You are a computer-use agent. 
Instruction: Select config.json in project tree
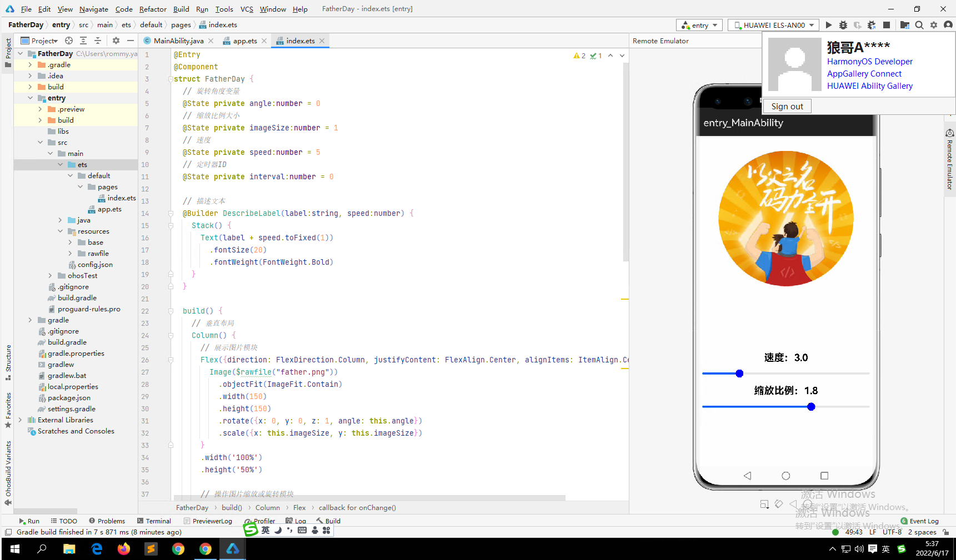pos(95,265)
